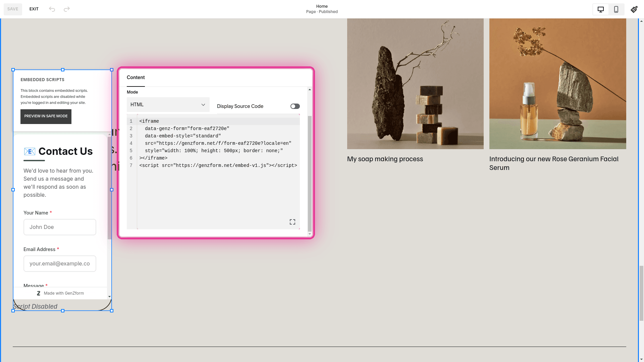
Task: Click the PREVIEW IN SAFE MODE button
Action: (46, 116)
